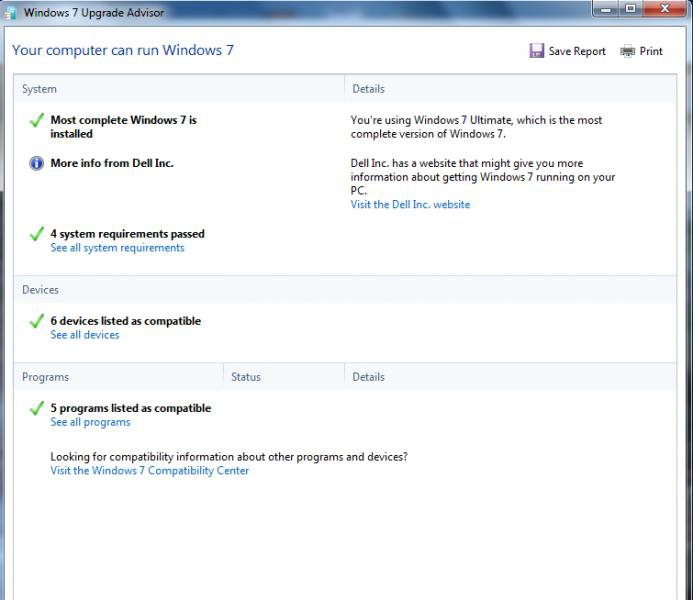The height and width of the screenshot is (600, 693).
Task: Visit the Dell Inc. website link
Action: point(410,205)
